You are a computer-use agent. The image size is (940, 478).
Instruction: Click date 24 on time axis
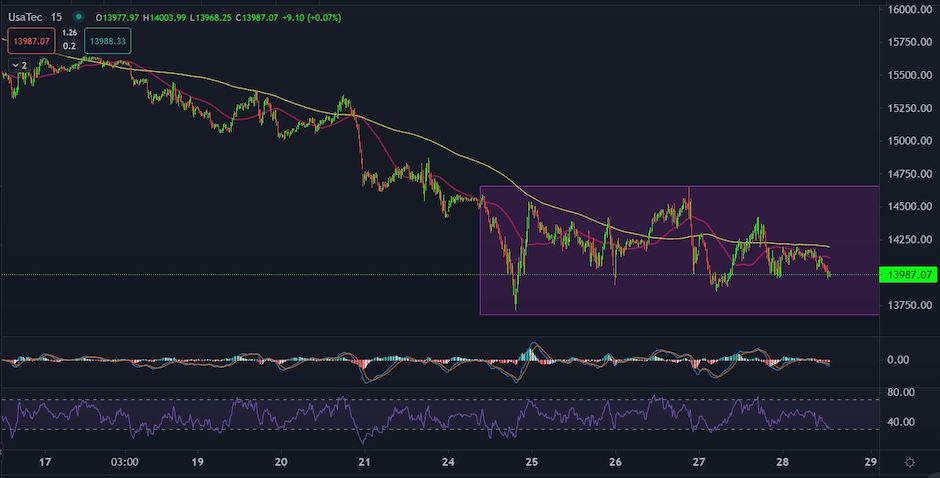tap(448, 462)
